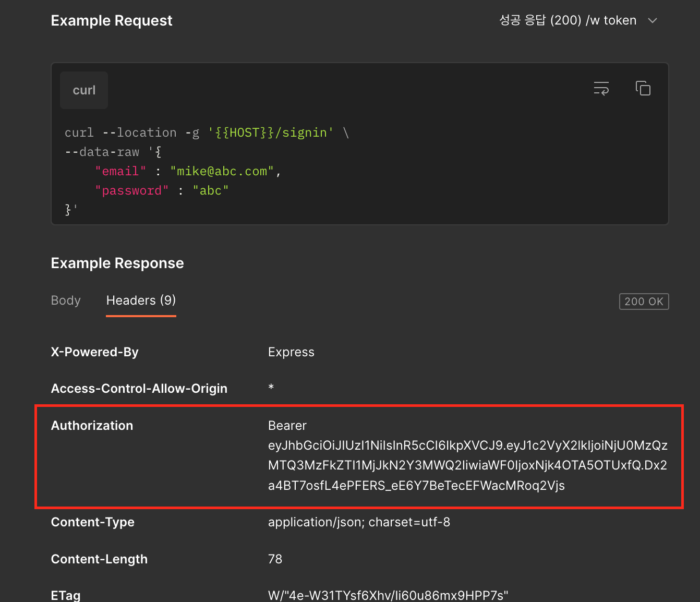The height and width of the screenshot is (602, 700).
Task: Click the asterisk value of Access-Control-Allow-Origin
Action: point(271,388)
